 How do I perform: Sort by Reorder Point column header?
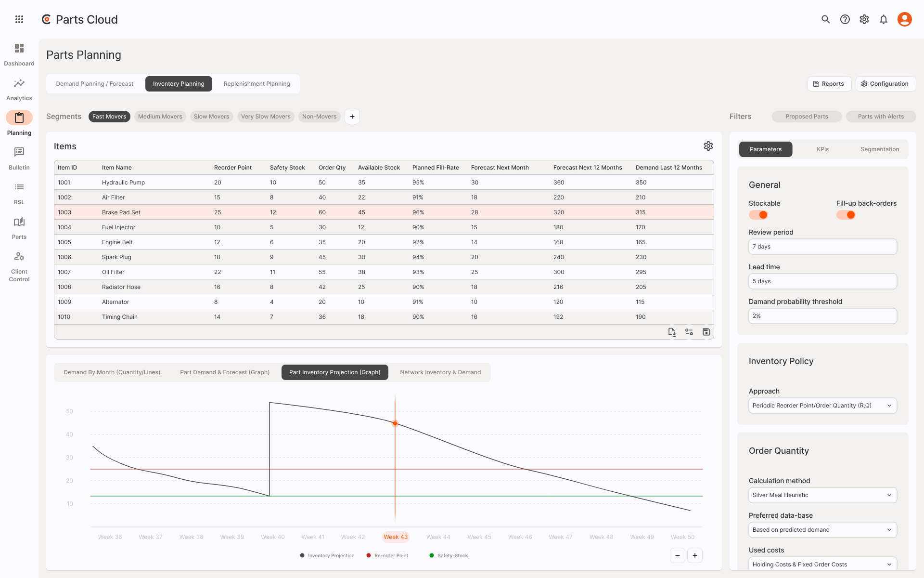[233, 168]
